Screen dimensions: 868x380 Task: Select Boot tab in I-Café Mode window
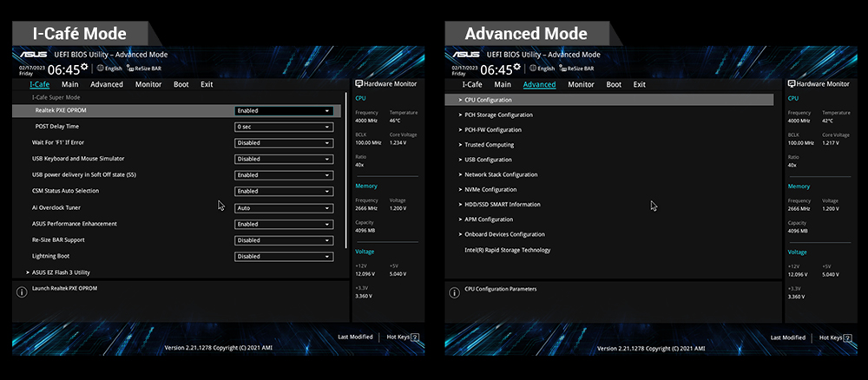(x=181, y=85)
